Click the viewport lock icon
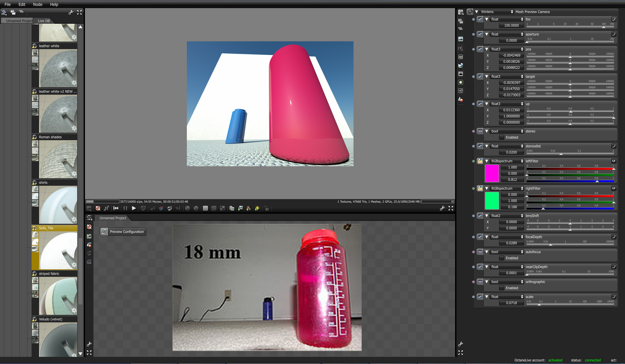The width and height of the screenshot is (625, 364). coord(267,208)
